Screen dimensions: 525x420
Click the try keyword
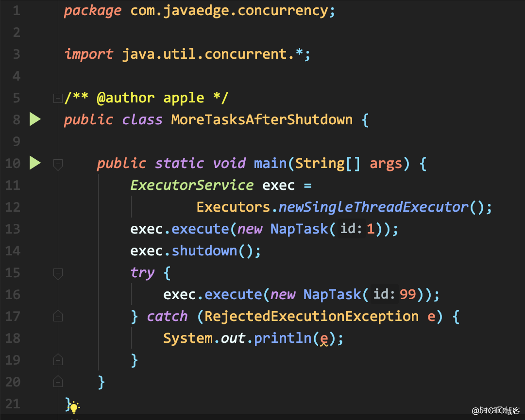(143, 273)
